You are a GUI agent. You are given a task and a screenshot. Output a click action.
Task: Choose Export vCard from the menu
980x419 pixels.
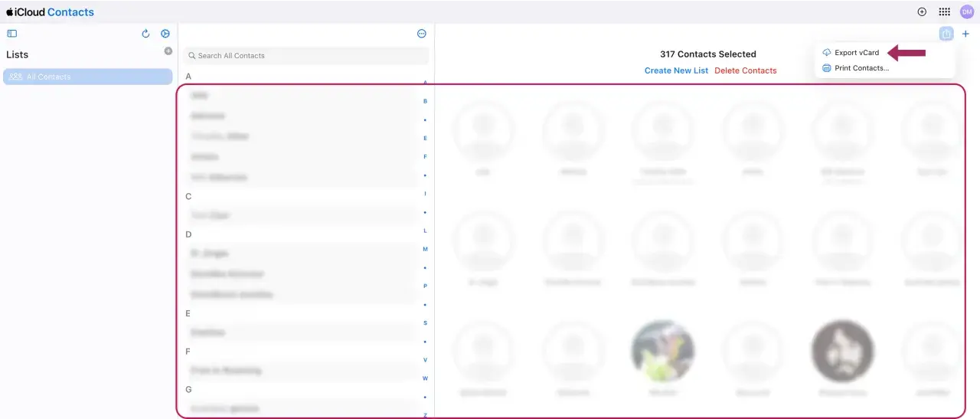(x=857, y=53)
